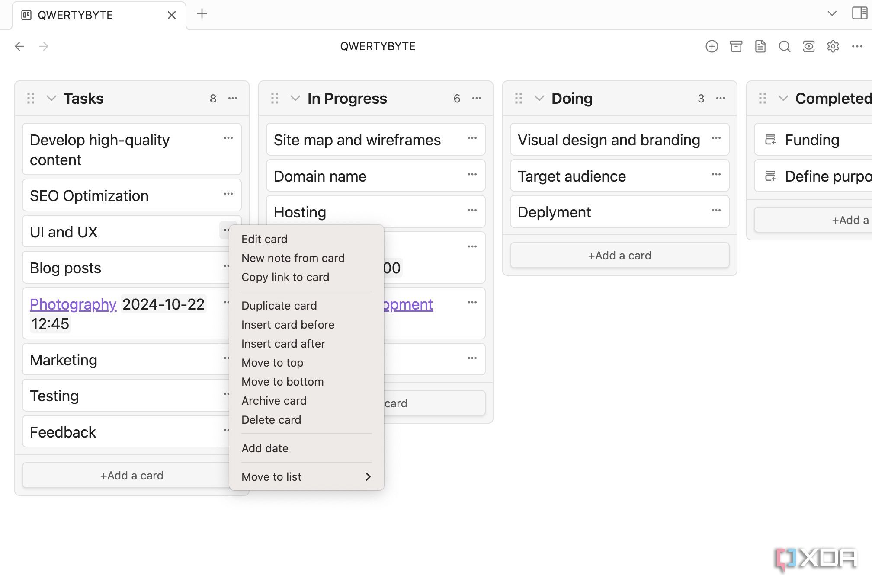Open a new tab with plus icon
The width and height of the screenshot is (872, 588).
tap(202, 14)
